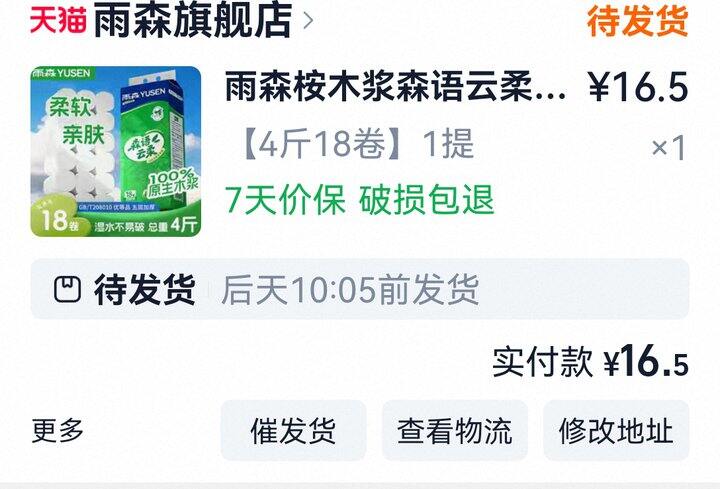Tap the 7天价保 price protection tag
This screenshot has height=489, width=720.
pyautogui.click(x=285, y=199)
